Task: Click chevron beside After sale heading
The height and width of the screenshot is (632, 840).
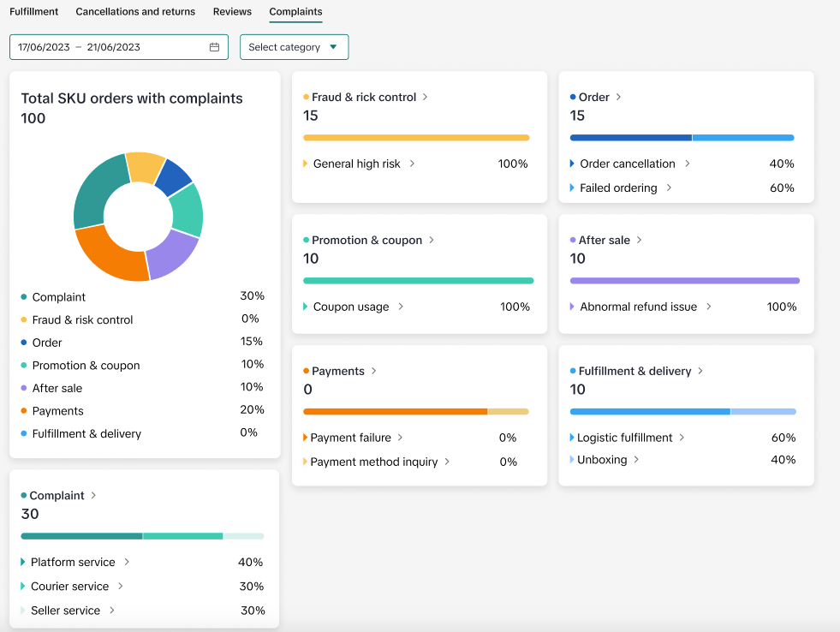Action: click(x=640, y=241)
